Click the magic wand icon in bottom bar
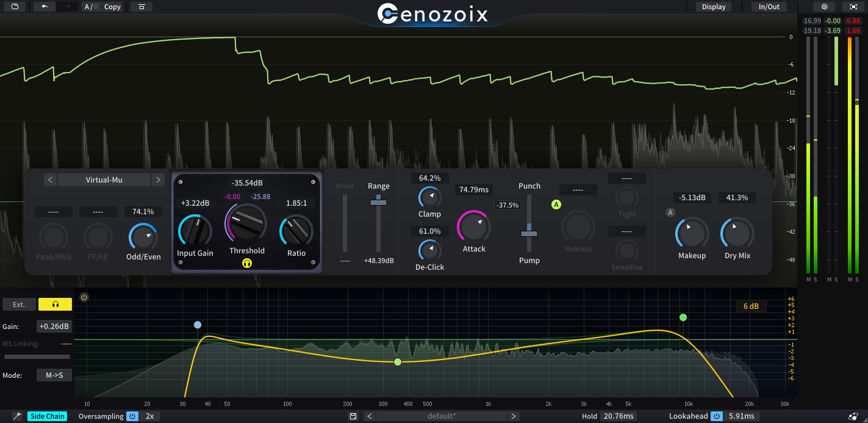The image size is (868, 423). [17, 416]
